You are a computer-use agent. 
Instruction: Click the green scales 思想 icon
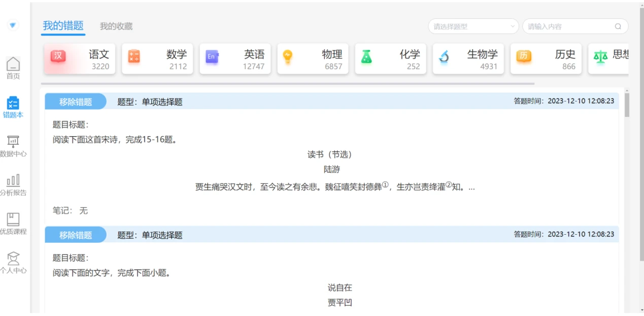(x=600, y=57)
